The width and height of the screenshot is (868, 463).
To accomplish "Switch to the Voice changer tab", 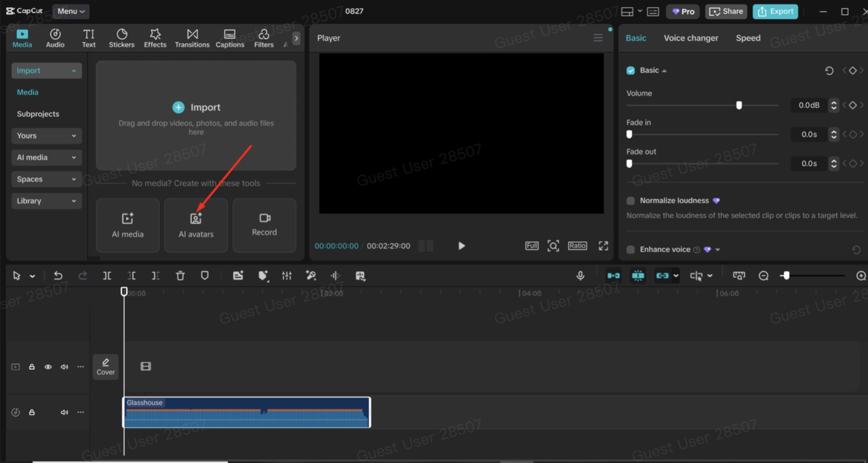I will pos(691,38).
